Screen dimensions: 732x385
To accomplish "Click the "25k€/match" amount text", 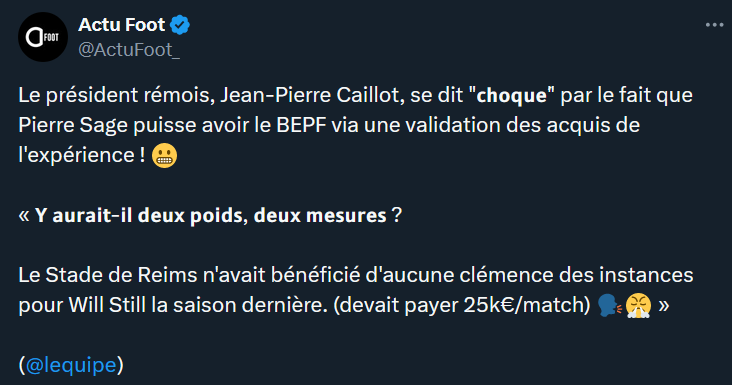I will pyautogui.click(x=527, y=306).
